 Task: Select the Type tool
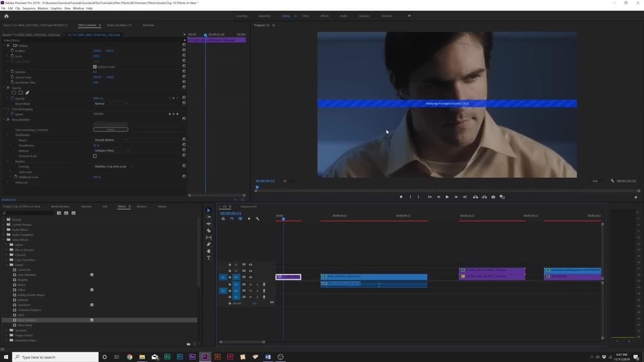(x=209, y=258)
